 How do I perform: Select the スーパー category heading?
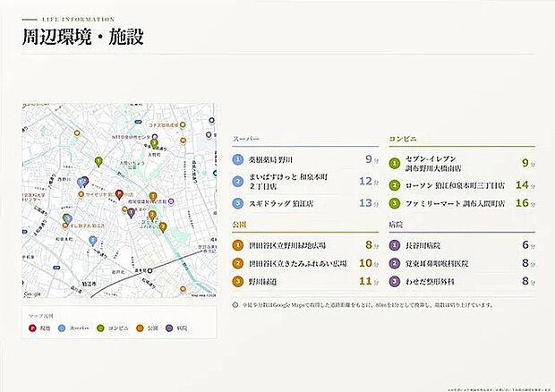coord(246,139)
